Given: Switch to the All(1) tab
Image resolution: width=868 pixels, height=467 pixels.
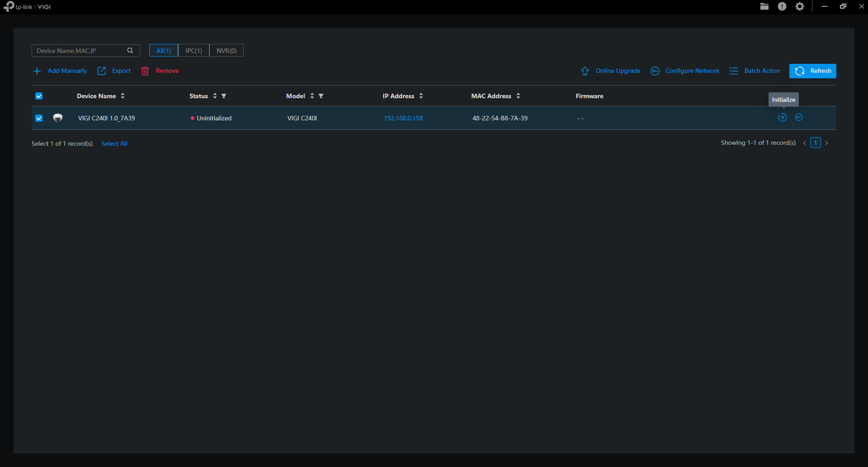Looking at the screenshot, I should point(164,51).
